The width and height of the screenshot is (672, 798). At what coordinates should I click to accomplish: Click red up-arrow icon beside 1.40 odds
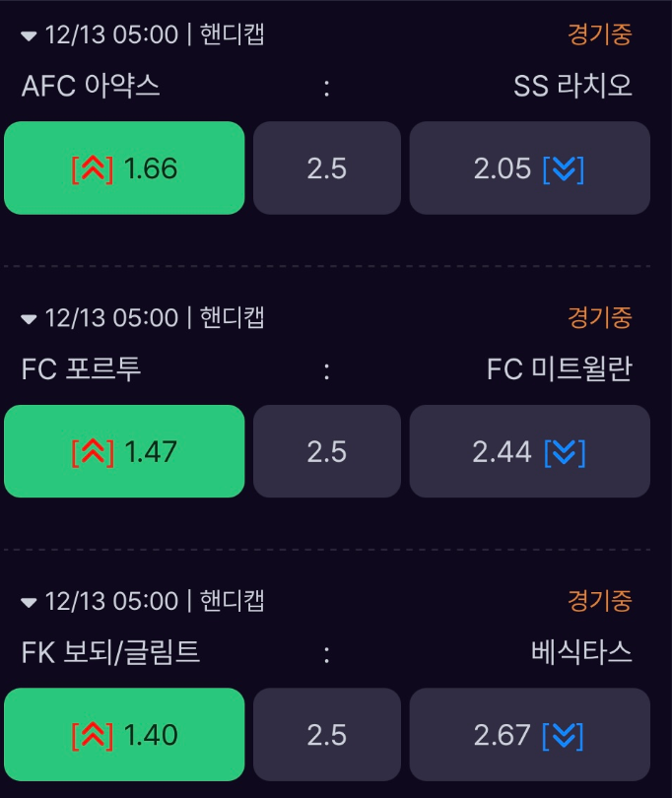pos(93,735)
